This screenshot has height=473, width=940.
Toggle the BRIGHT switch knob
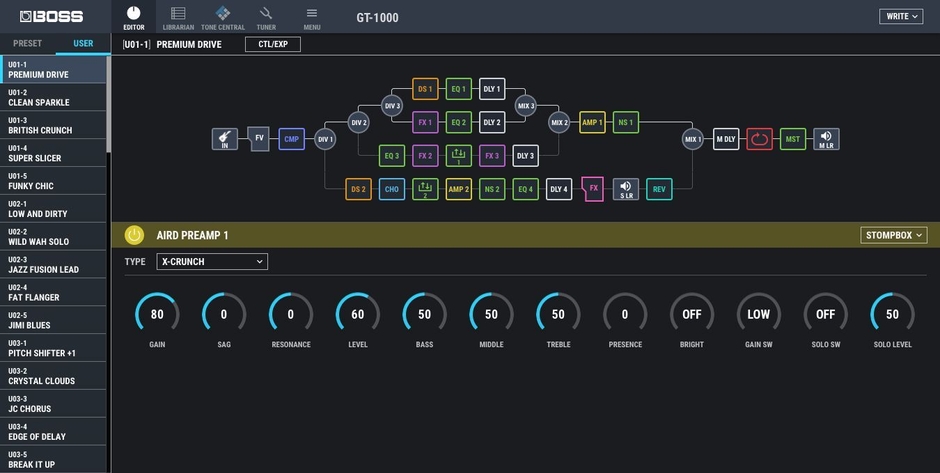pos(692,315)
